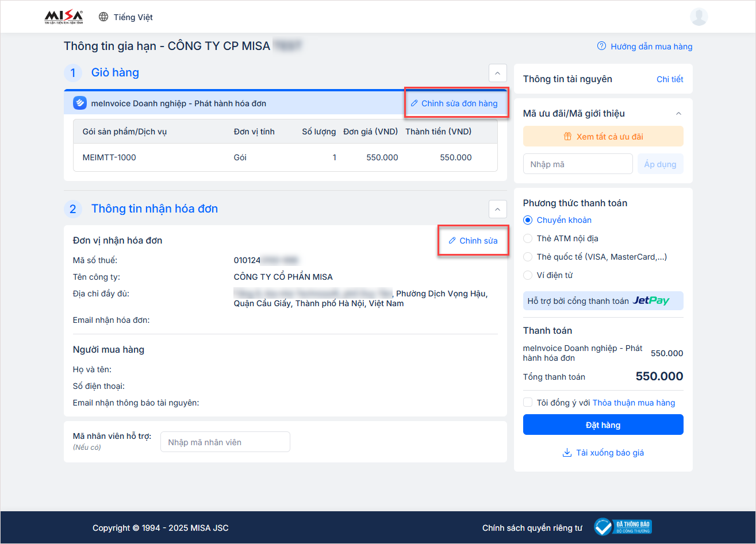Click the Đơn giá (VND) column header
The image size is (756, 544).
tap(371, 132)
